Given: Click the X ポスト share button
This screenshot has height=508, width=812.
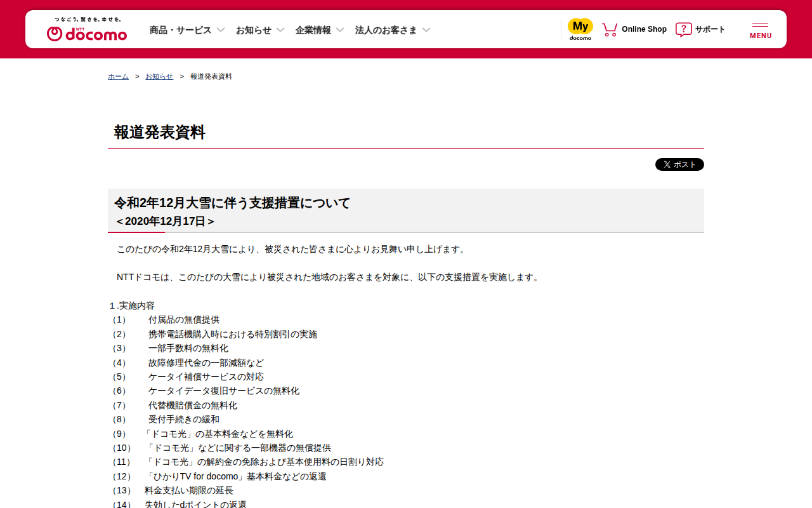Looking at the screenshot, I should click(x=679, y=164).
